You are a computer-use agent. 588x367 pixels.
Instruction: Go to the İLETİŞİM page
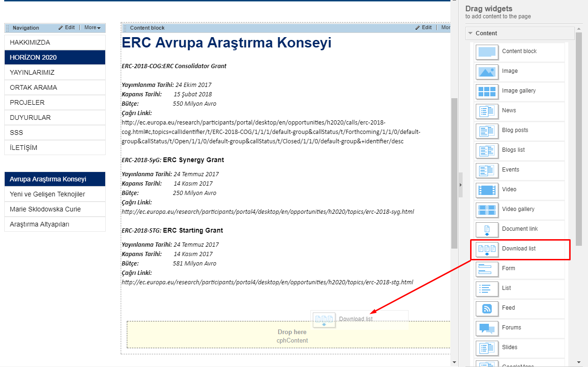[55, 148]
